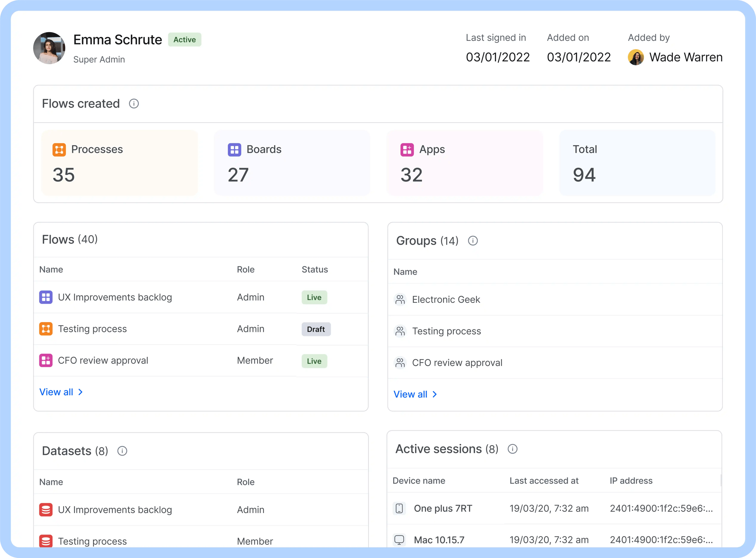This screenshot has width=756, height=558.
Task: Click group icon beside Electronic Geek
Action: 400,299
